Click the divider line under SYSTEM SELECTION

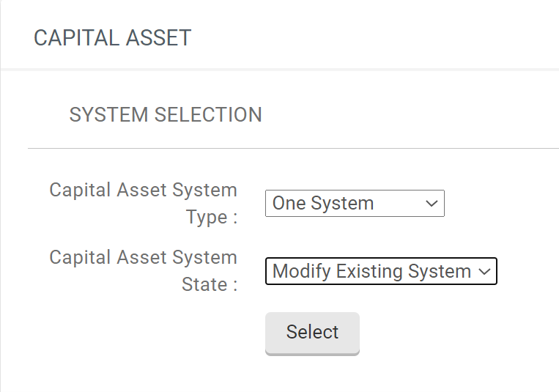pos(293,148)
